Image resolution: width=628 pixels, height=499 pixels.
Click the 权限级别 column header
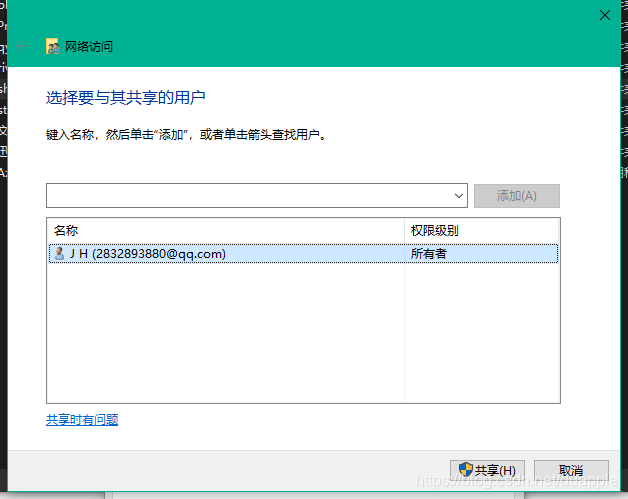481,231
